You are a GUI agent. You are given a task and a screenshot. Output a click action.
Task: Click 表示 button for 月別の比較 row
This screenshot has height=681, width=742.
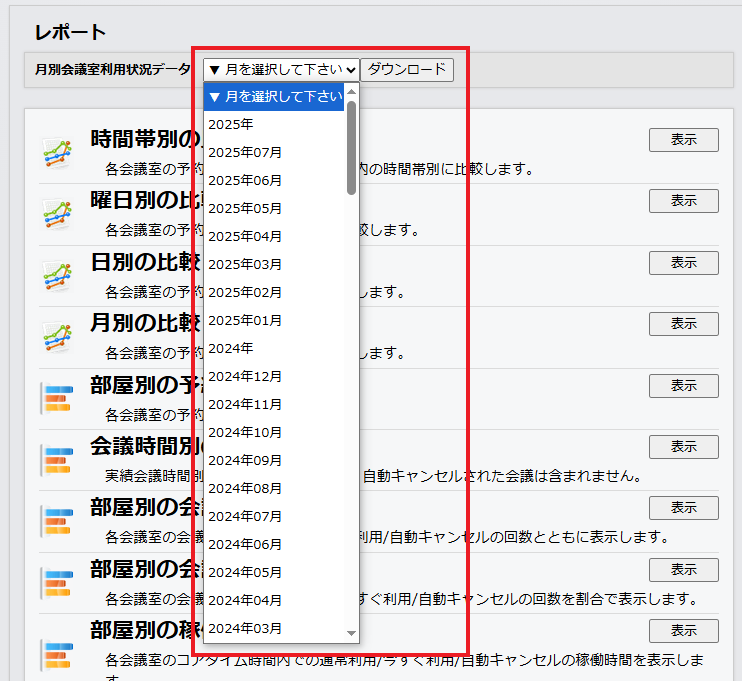(x=683, y=323)
